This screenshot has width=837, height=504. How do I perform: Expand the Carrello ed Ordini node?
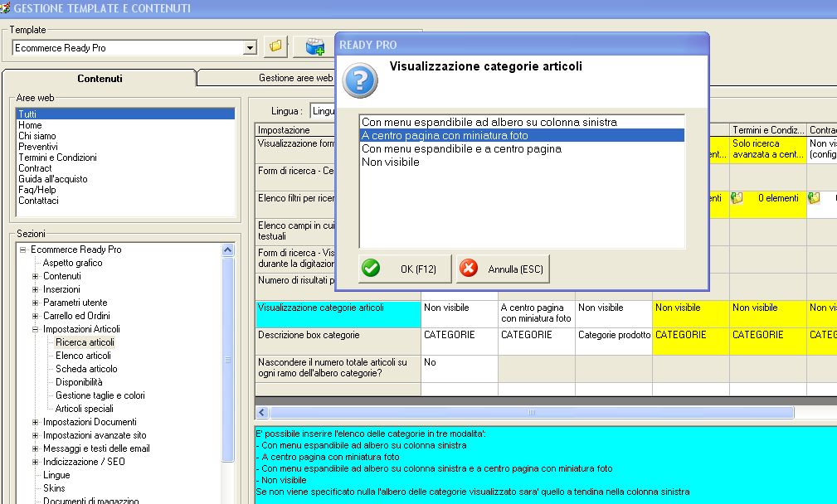pos(35,317)
